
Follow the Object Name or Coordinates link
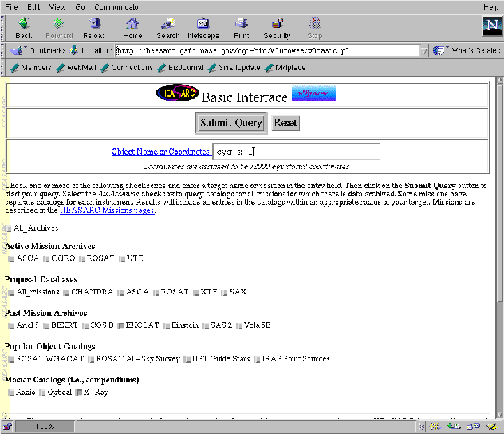(x=161, y=152)
